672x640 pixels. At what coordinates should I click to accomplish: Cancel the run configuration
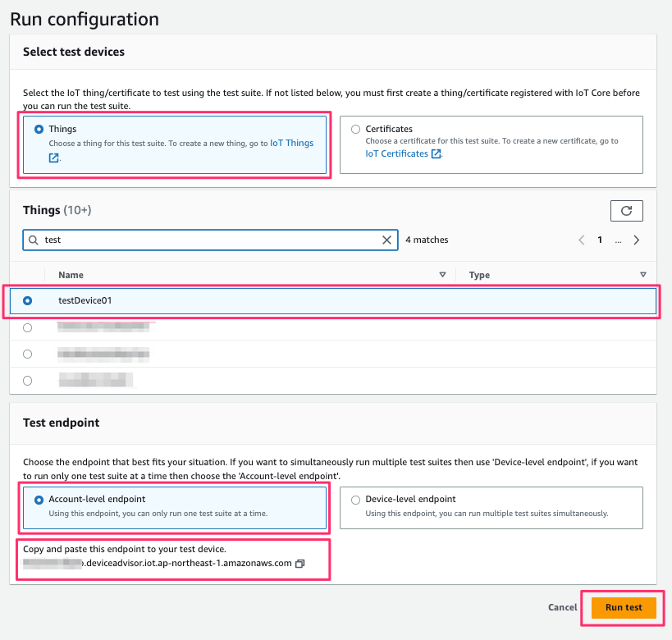tap(562, 607)
